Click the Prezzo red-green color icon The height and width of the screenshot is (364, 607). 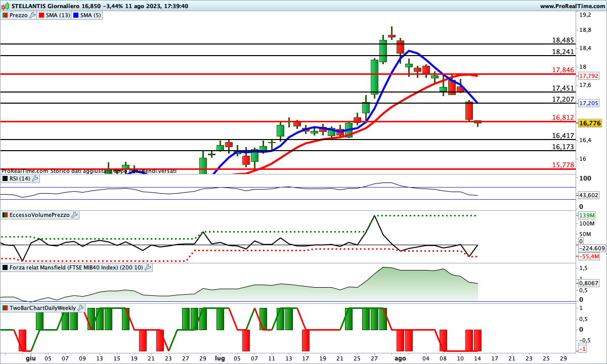[x=5, y=15]
